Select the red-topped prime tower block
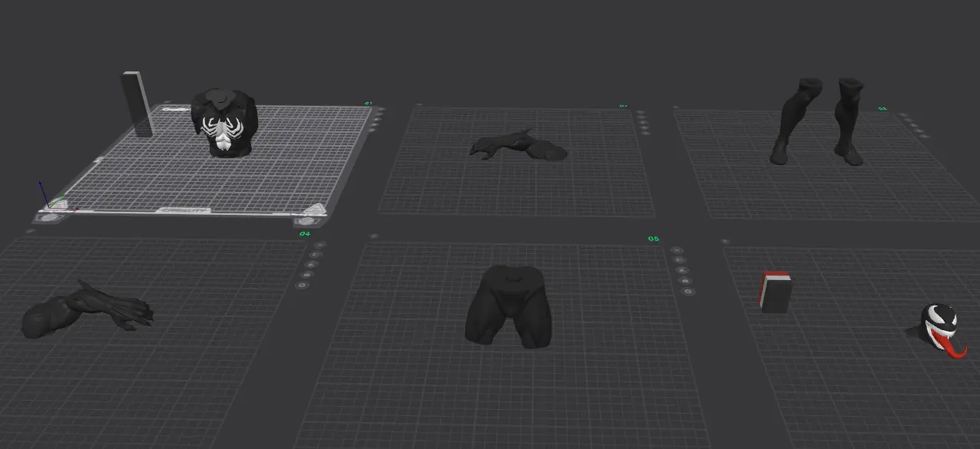This screenshot has width=980, height=449. click(x=775, y=292)
